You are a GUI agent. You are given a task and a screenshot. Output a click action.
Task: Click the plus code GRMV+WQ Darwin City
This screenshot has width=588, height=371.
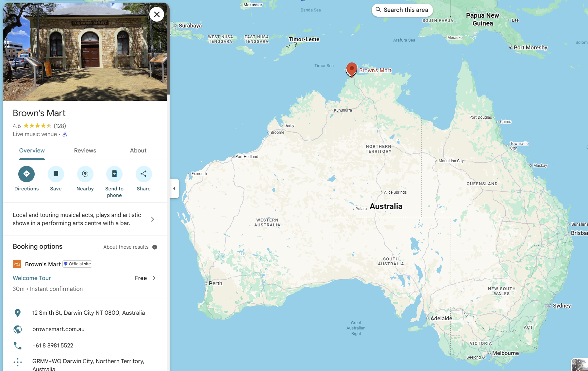tap(88, 365)
